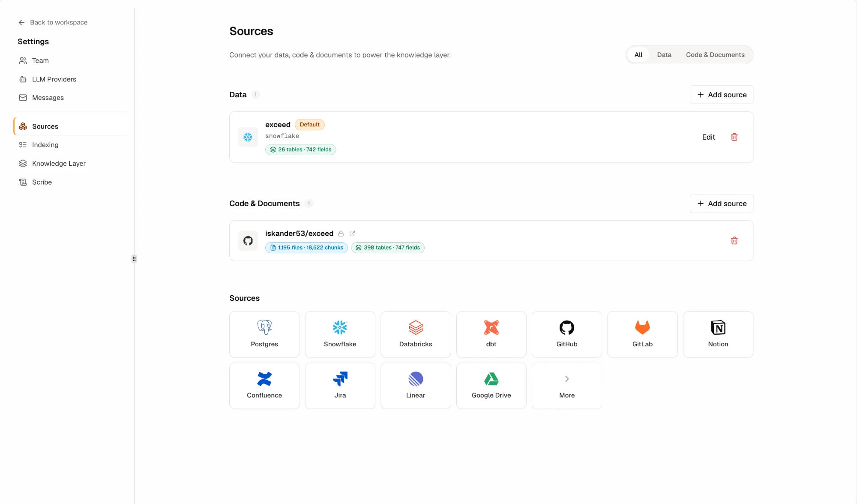Open iskander53/exceed external link icon

point(352,234)
